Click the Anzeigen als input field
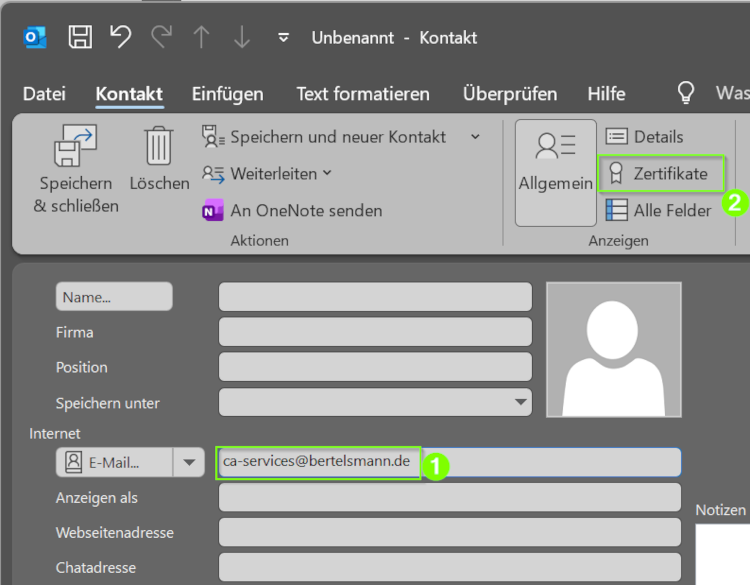The height and width of the screenshot is (585, 750). click(449, 497)
